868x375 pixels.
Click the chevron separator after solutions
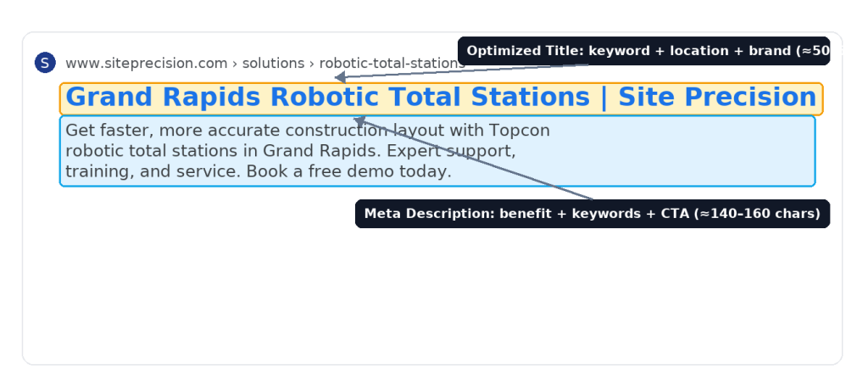[x=312, y=64]
